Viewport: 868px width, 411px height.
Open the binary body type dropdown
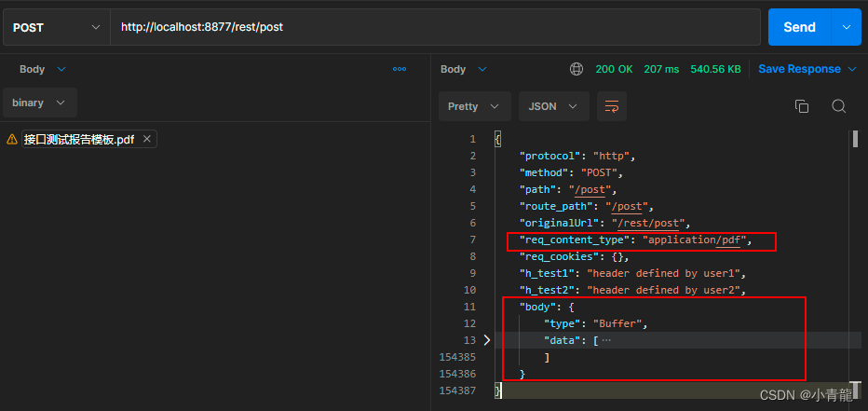pyautogui.click(x=39, y=103)
